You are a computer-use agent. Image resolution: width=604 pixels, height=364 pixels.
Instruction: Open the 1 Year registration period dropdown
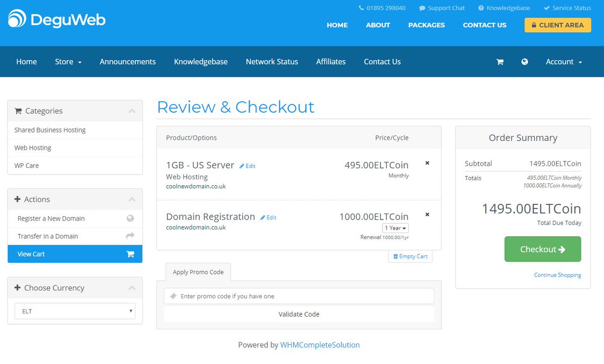pyautogui.click(x=395, y=228)
